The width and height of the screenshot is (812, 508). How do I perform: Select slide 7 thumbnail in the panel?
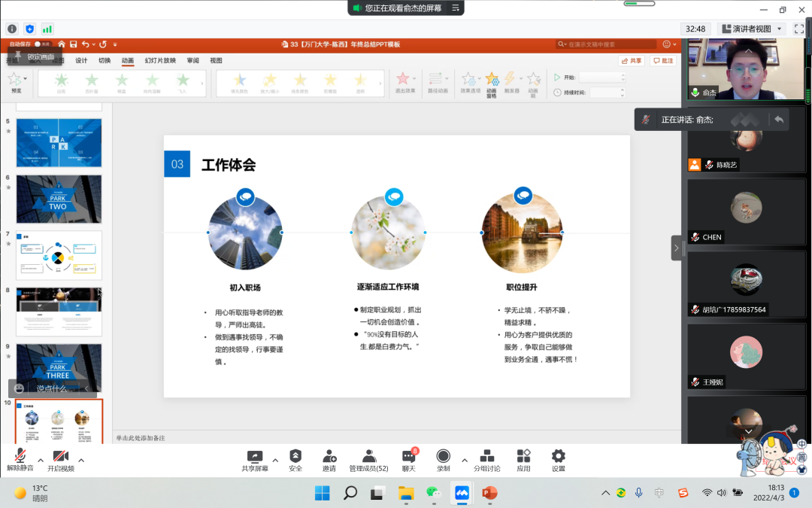coord(58,255)
